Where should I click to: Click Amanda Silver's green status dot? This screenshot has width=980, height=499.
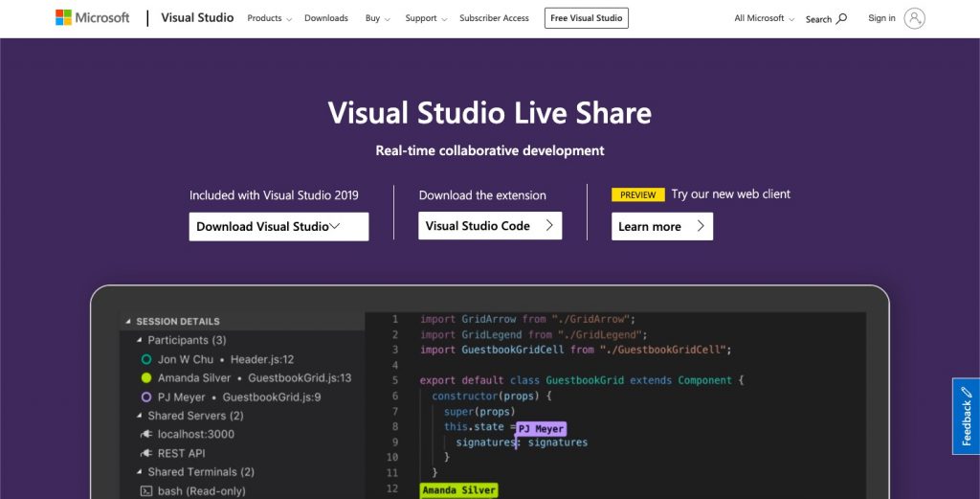click(146, 377)
